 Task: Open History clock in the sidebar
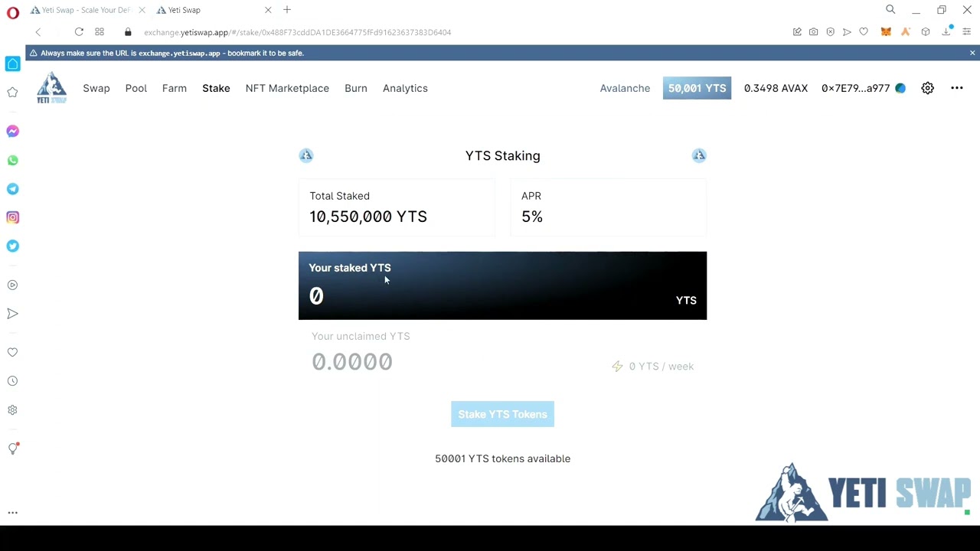(x=12, y=381)
